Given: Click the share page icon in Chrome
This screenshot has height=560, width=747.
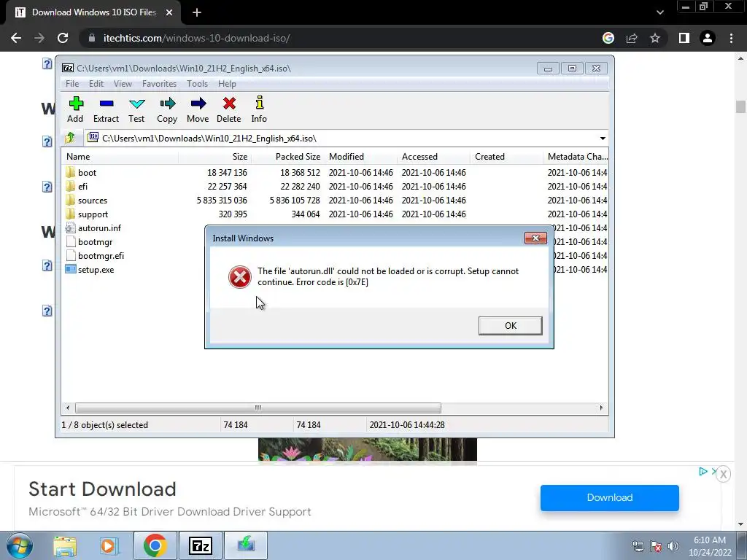Looking at the screenshot, I should [x=632, y=38].
